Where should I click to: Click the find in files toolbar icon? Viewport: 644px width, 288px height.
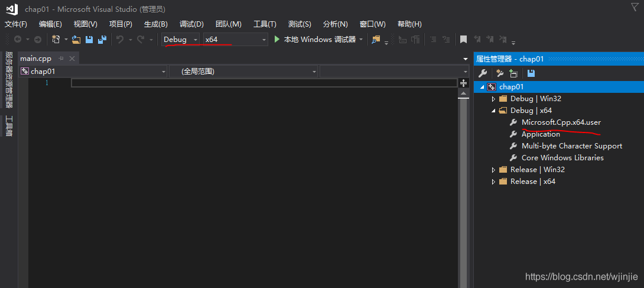click(375, 40)
